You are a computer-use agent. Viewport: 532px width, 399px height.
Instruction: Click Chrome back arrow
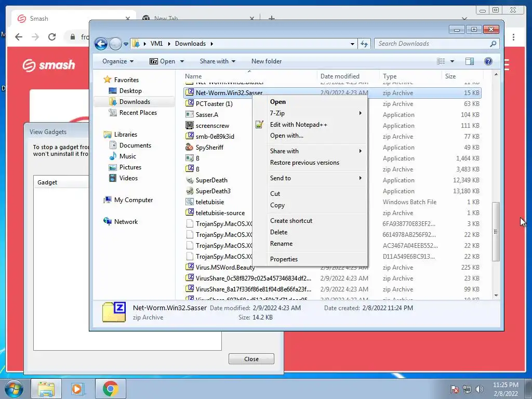(19, 37)
